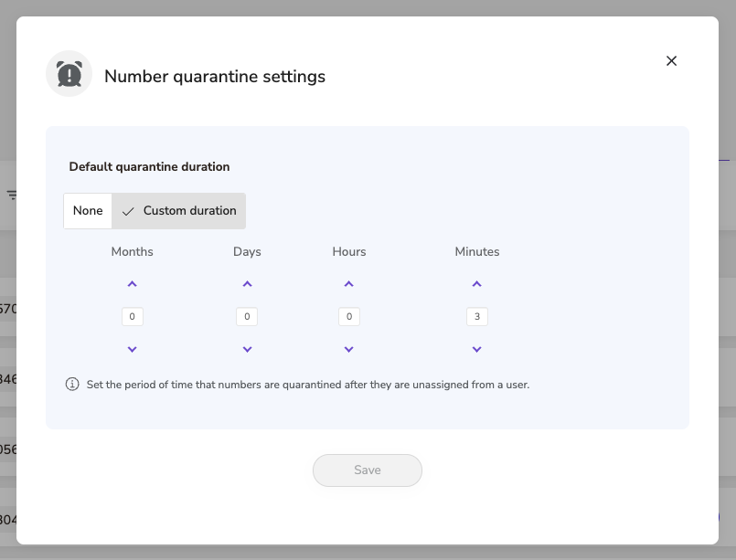Decrease Days using its down chevron

click(x=247, y=349)
